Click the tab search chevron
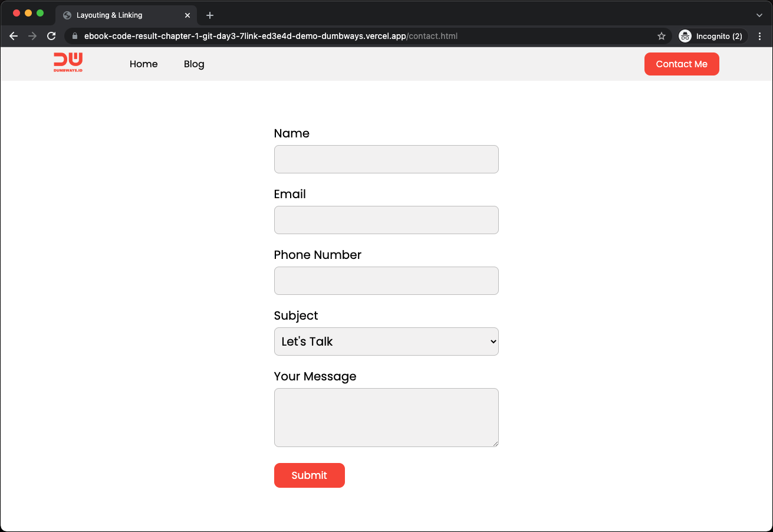The image size is (773, 532). 759,15
